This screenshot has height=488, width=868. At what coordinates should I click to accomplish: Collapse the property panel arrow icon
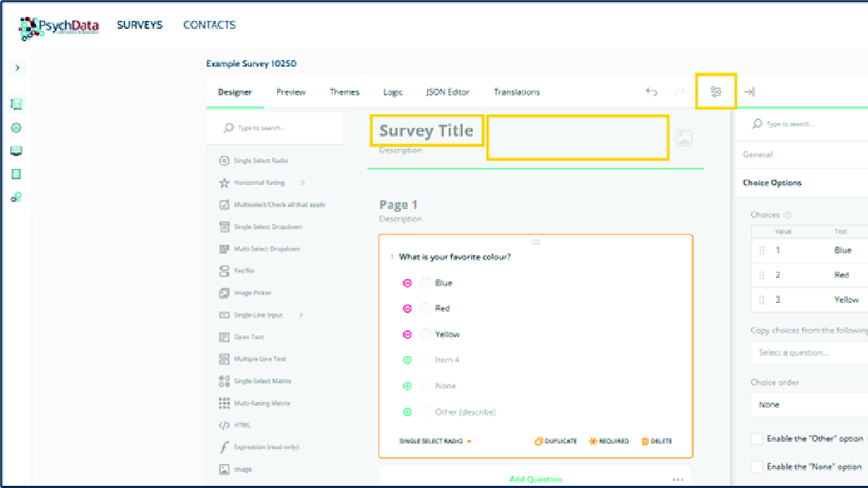(x=749, y=92)
